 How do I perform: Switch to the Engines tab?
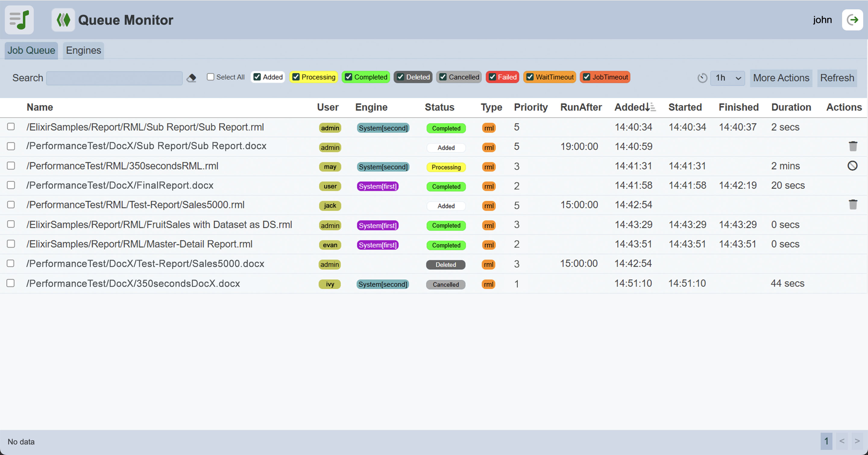83,51
